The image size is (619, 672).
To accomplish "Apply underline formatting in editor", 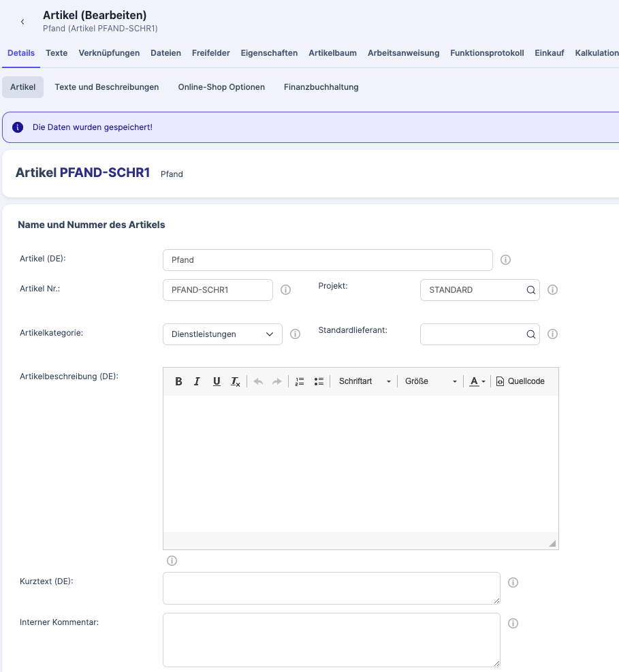I will click(217, 381).
